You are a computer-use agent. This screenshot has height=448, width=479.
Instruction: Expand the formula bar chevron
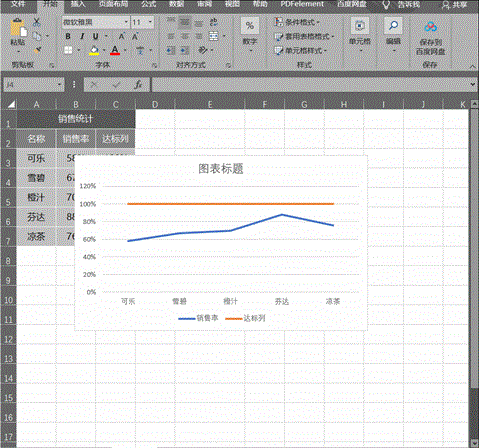tap(473, 84)
